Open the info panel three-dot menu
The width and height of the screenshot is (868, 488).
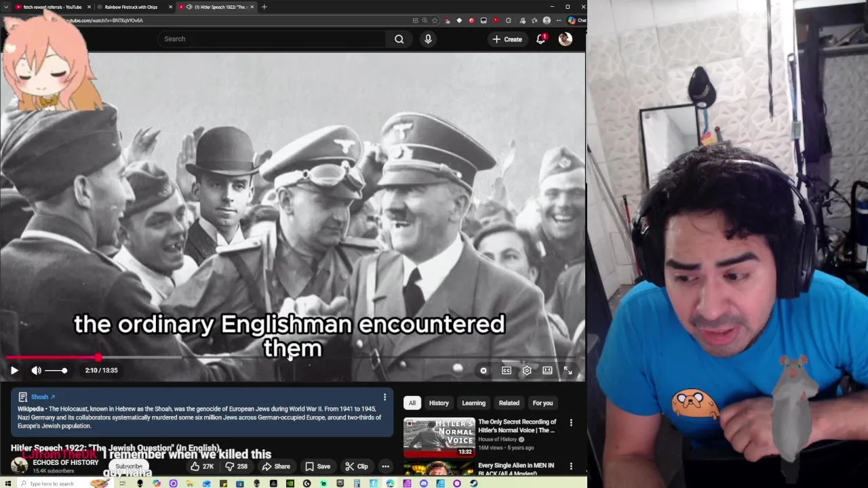[384, 397]
